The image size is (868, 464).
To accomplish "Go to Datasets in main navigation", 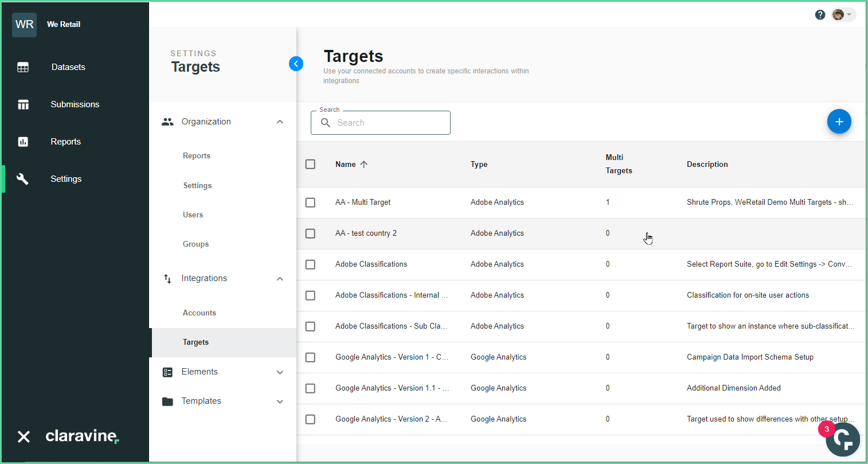I will pyautogui.click(x=68, y=67).
